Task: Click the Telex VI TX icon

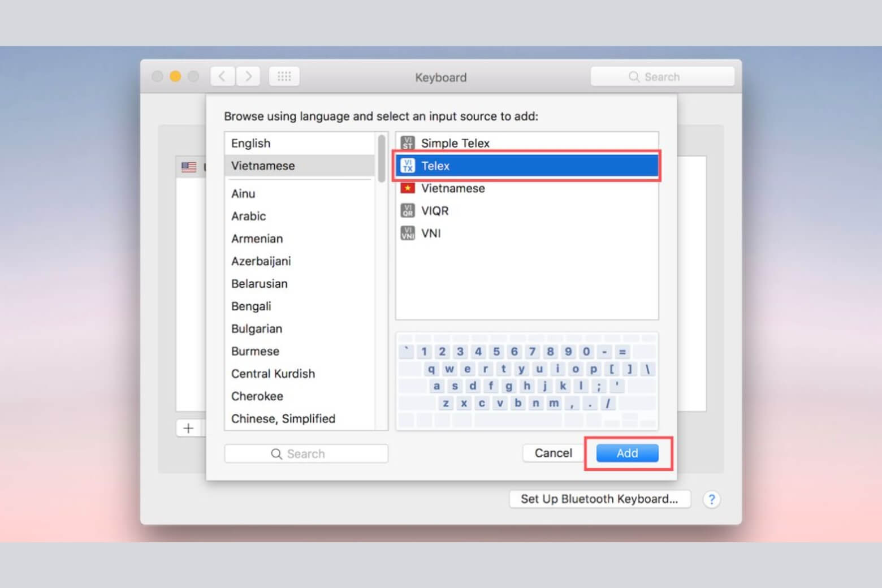Action: (407, 166)
